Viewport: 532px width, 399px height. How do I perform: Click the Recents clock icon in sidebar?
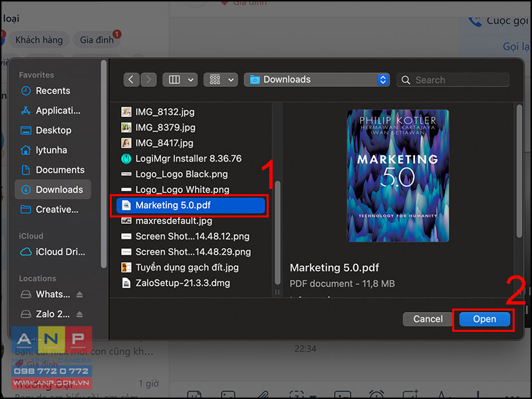[x=26, y=91]
